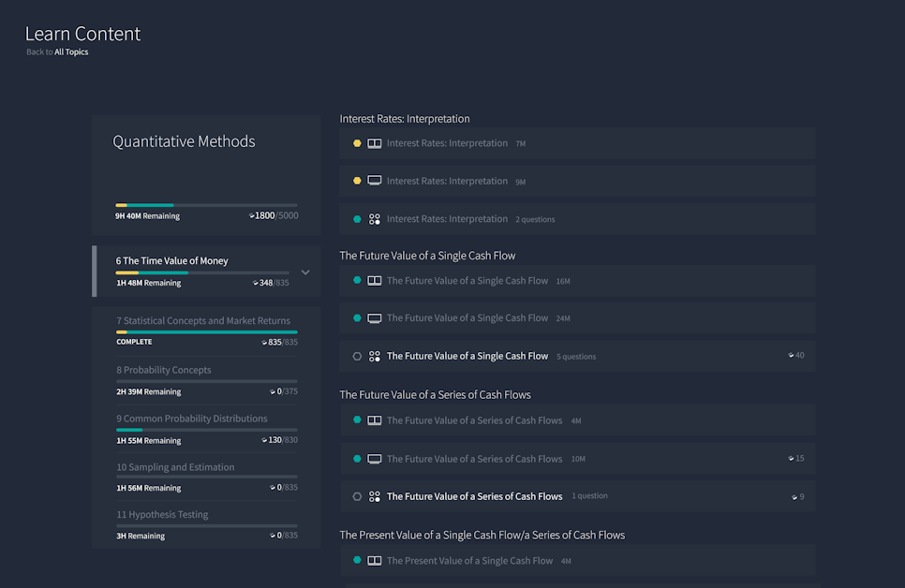This screenshot has width=905, height=588.
Task: Click quiz icon for Future Value of Single Cash Flow
Action: [374, 357]
